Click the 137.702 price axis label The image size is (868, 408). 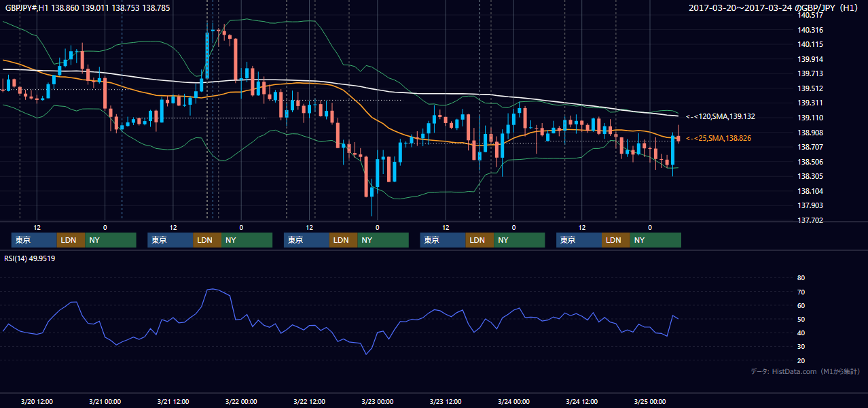tap(810, 220)
